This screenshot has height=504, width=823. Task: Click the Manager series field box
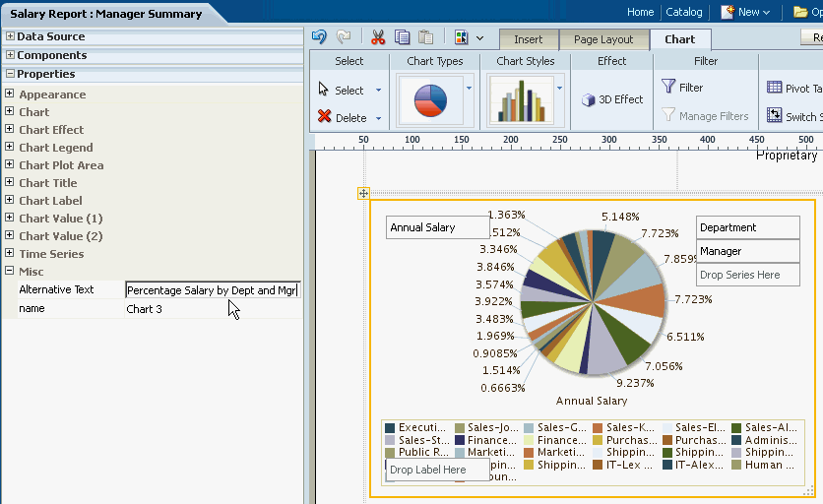748,251
